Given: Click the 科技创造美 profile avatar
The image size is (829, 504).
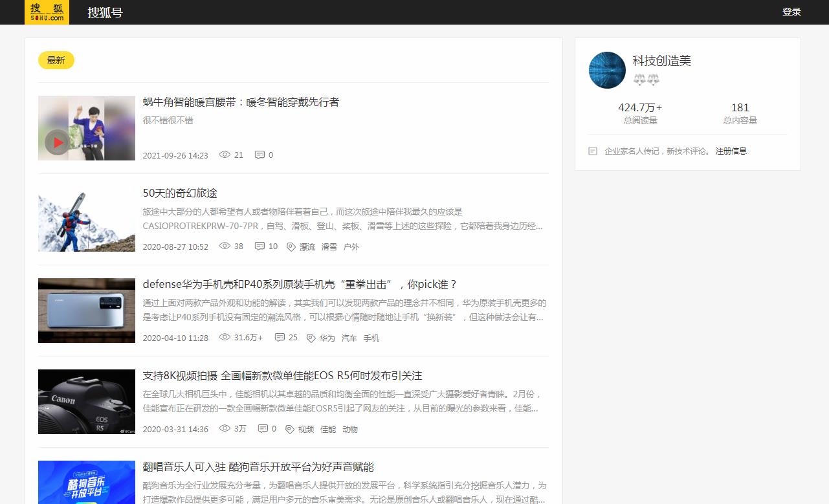Looking at the screenshot, I should click(607, 70).
